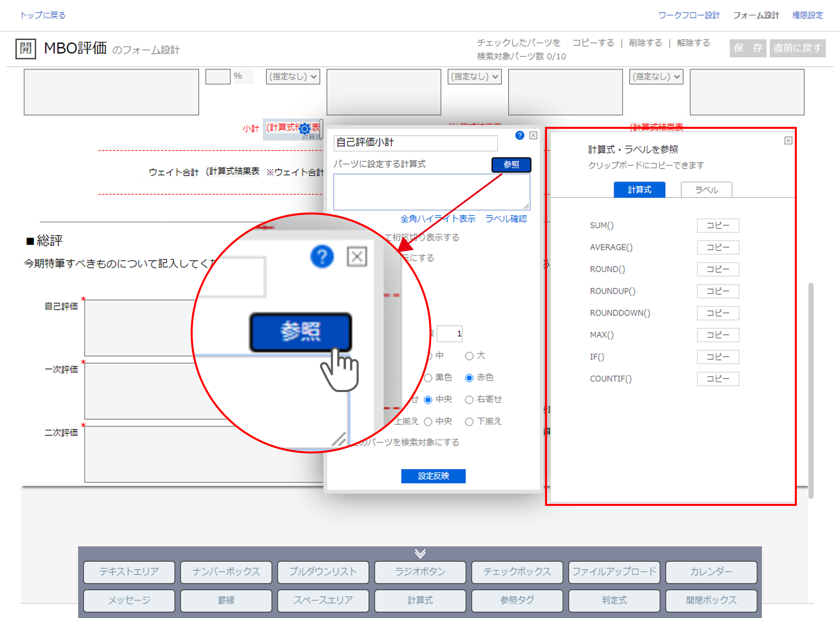Close the 計算式・ラベルを参照 panel
Screen dimensions: 840x618
(788, 141)
